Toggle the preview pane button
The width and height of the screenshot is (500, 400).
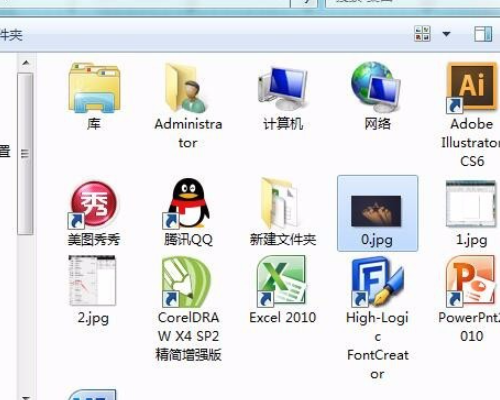tap(483, 34)
